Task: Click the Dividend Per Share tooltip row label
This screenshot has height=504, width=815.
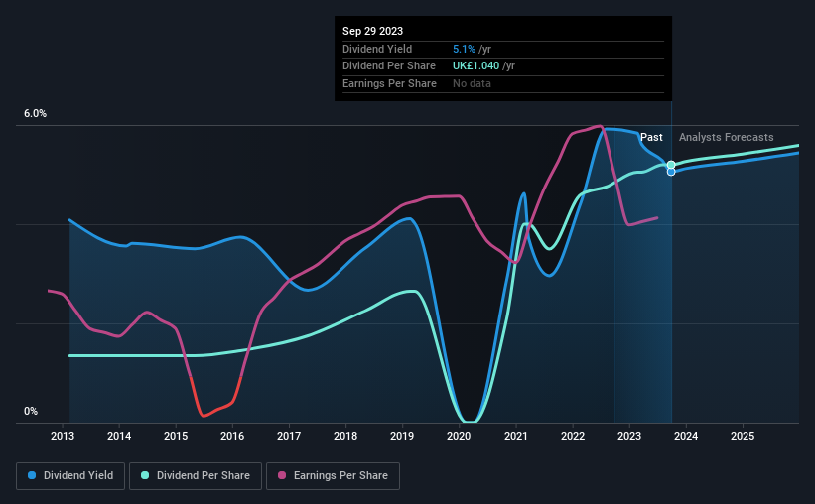Action: coord(389,66)
